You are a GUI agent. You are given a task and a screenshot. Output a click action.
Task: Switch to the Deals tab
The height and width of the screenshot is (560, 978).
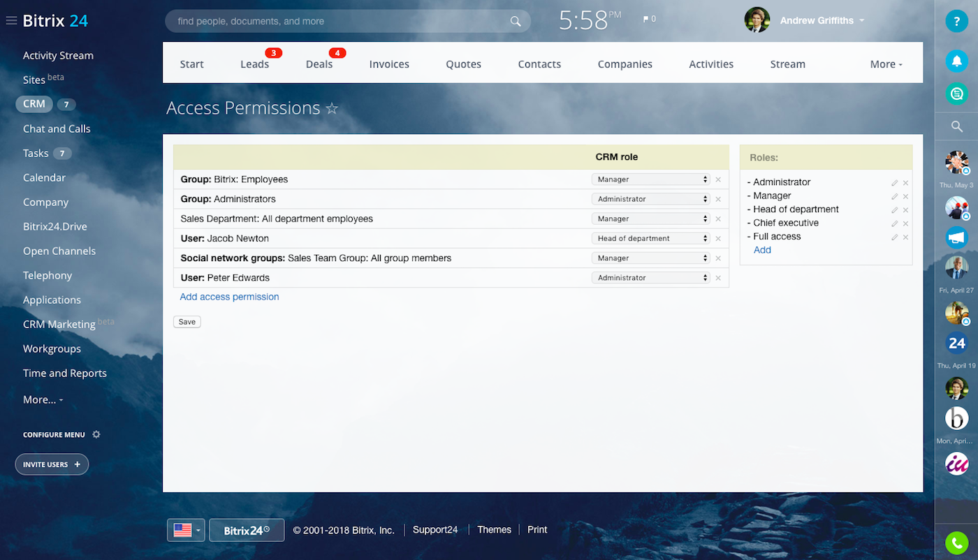(319, 64)
